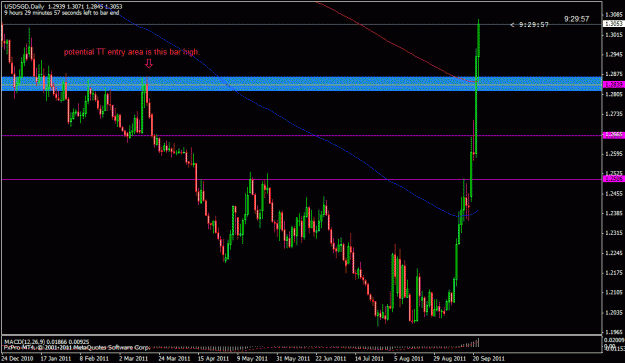The height and width of the screenshot is (363, 625).
Task: Click the 1.2805 price scale label
Action: (614, 94)
